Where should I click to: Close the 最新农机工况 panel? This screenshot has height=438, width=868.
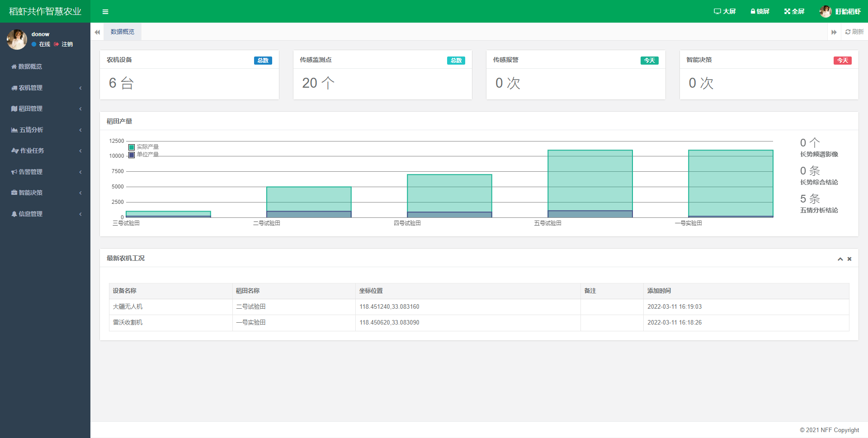pyautogui.click(x=849, y=259)
